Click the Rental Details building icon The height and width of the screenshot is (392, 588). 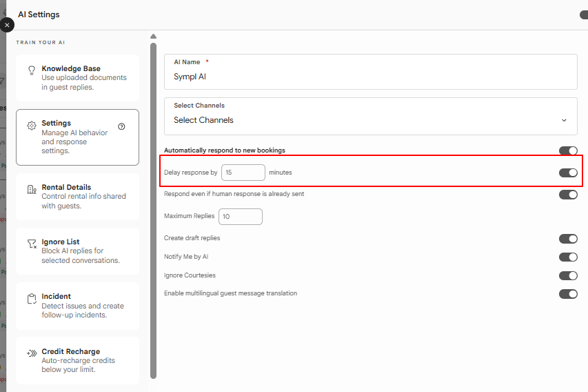coord(32,189)
